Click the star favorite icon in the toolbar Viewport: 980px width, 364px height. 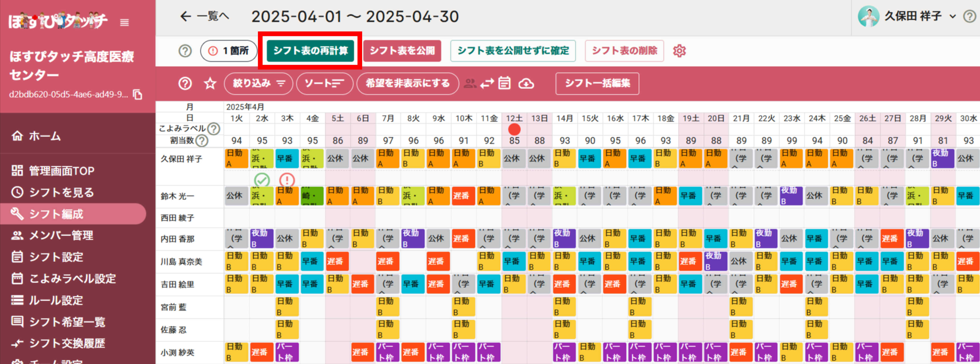pos(210,84)
